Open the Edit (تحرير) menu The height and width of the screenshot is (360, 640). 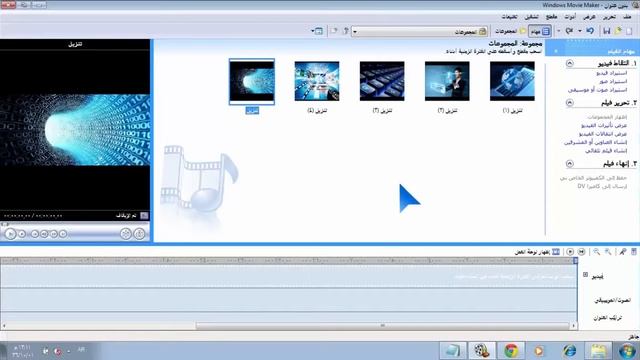pos(609,17)
